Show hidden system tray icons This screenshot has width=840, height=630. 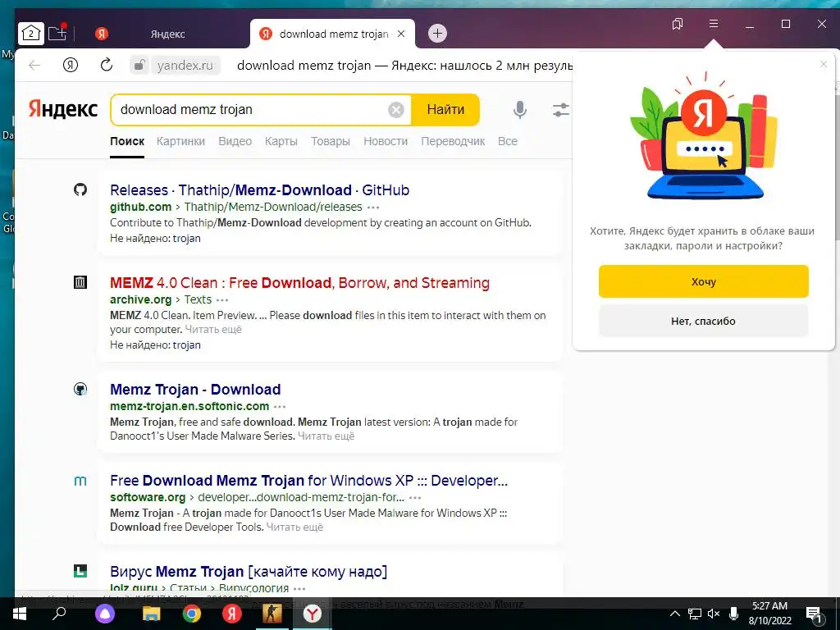[x=675, y=614]
